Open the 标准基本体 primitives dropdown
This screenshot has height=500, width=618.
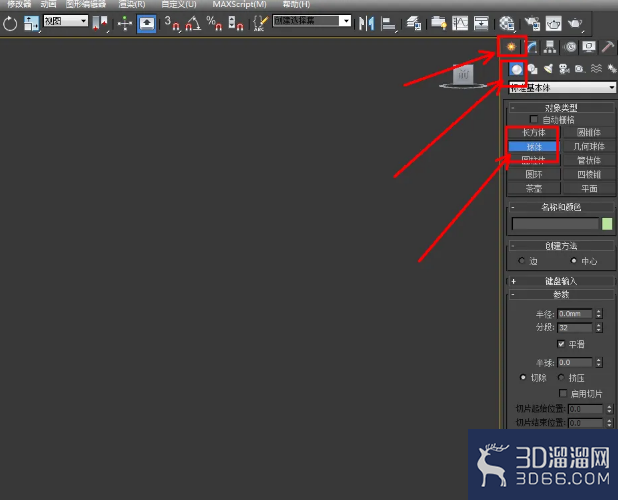[562, 87]
